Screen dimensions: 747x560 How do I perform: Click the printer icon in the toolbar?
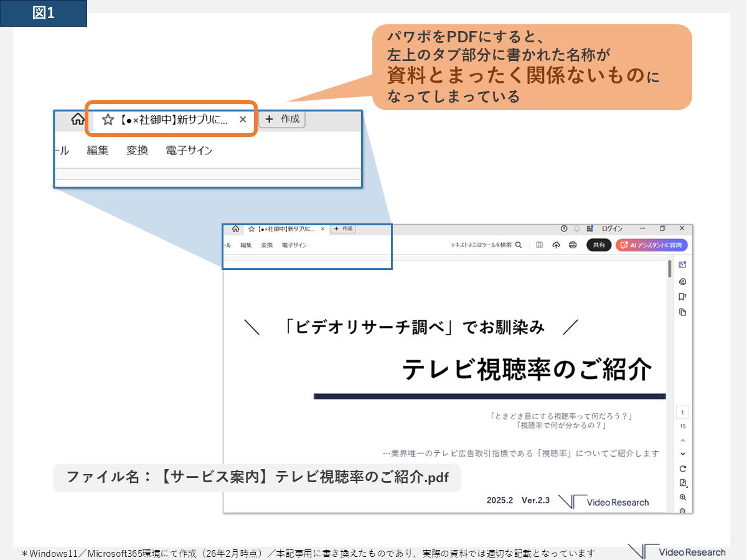573,245
